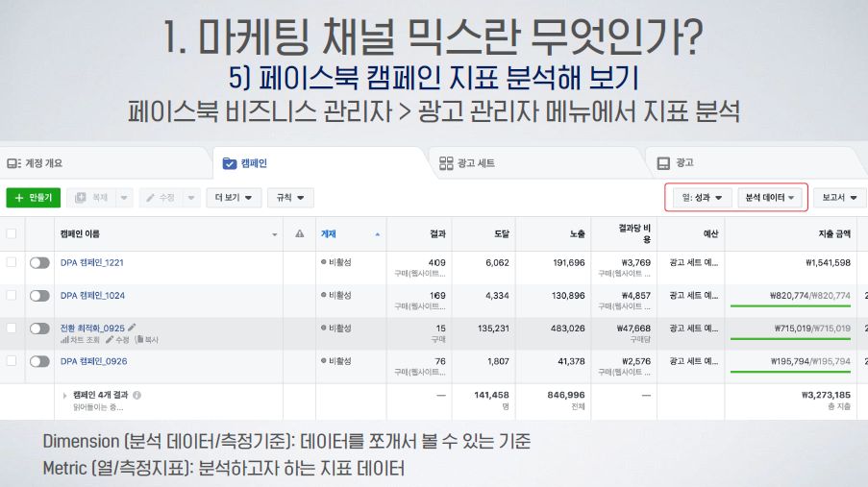Open the 캠페인 이름 column header dropdown arrow

275,234
